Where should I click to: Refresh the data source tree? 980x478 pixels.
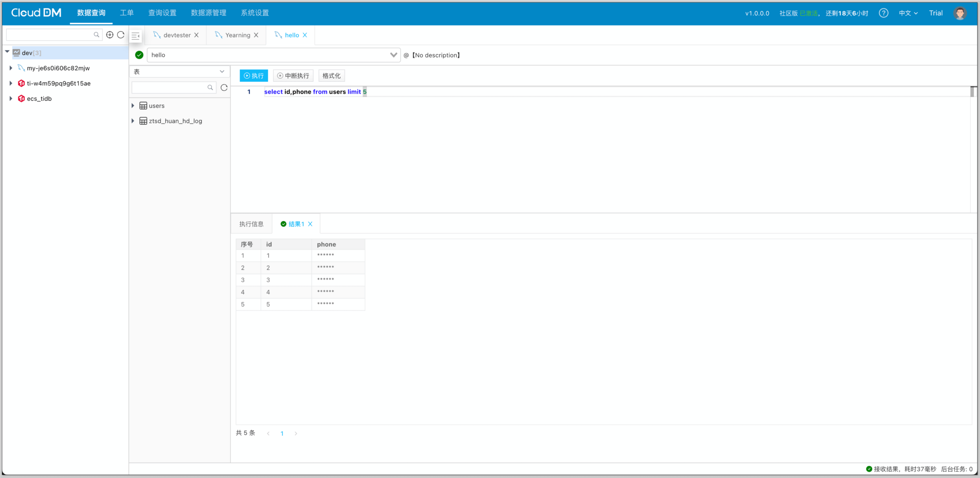121,35
